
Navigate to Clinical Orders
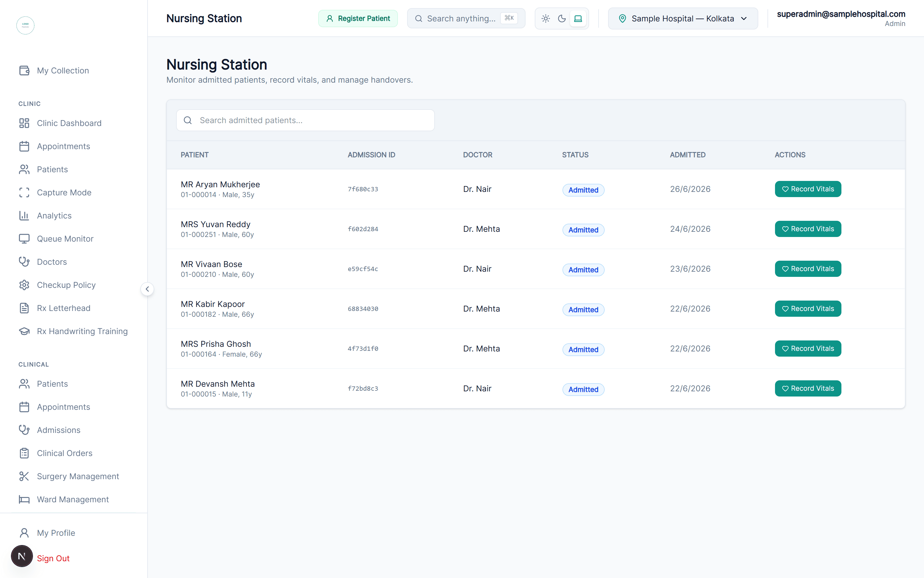74,453
